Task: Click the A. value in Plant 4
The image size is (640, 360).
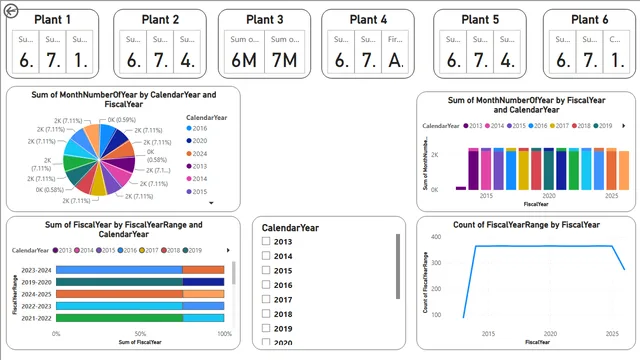Action: pos(395,60)
